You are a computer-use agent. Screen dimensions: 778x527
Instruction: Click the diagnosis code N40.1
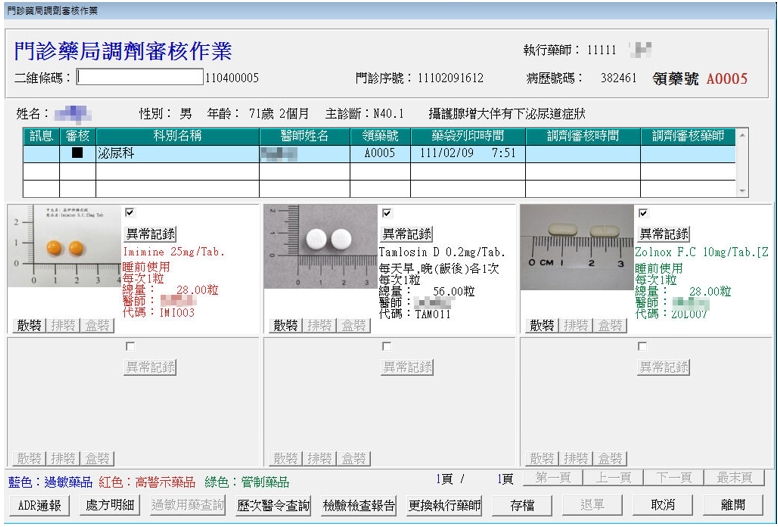[x=389, y=114]
